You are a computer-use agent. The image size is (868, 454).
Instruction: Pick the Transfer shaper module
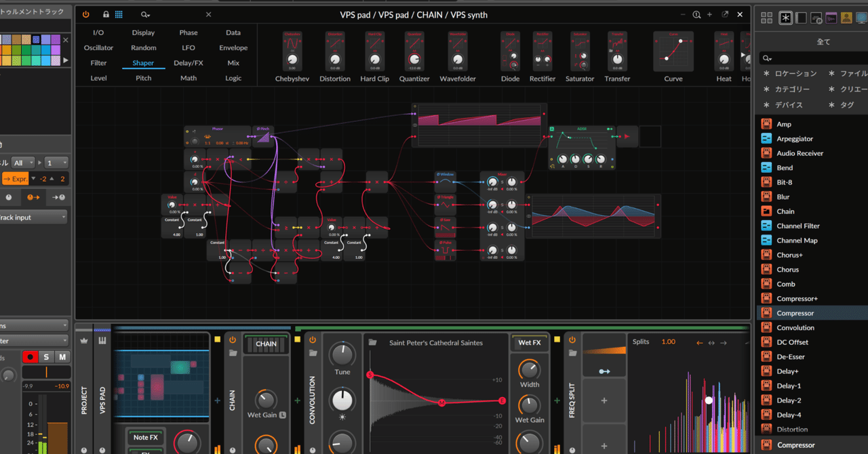pyautogui.click(x=618, y=57)
